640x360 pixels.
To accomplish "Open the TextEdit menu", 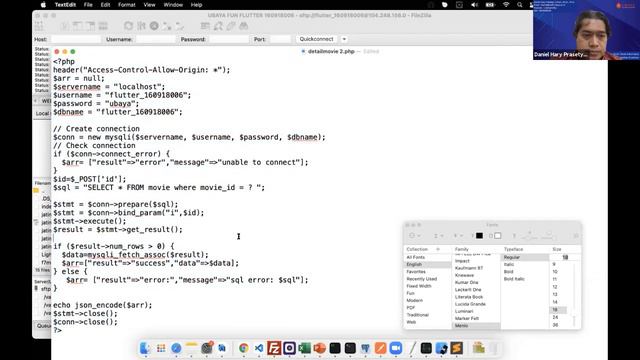I will pos(65,5).
